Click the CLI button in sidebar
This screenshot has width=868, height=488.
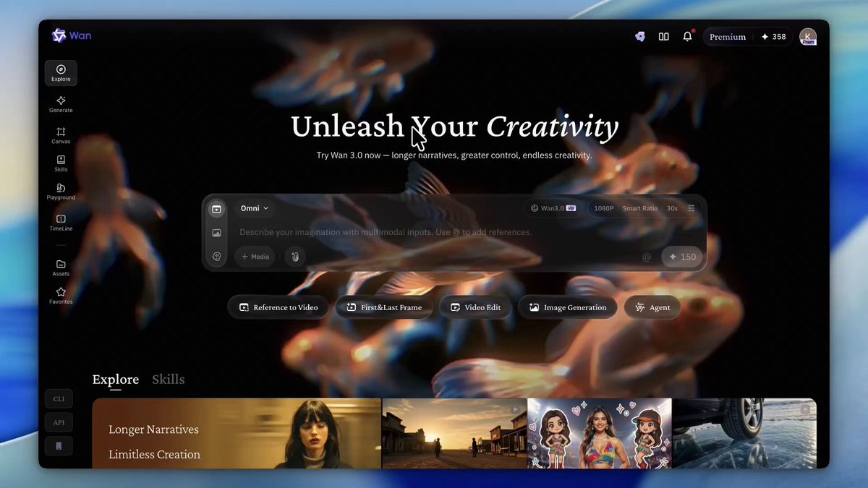59,398
